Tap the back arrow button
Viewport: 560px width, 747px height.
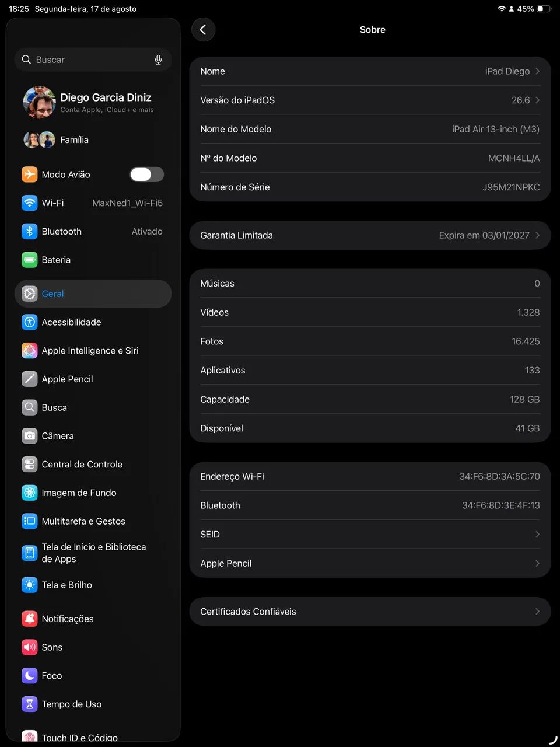coord(203,30)
